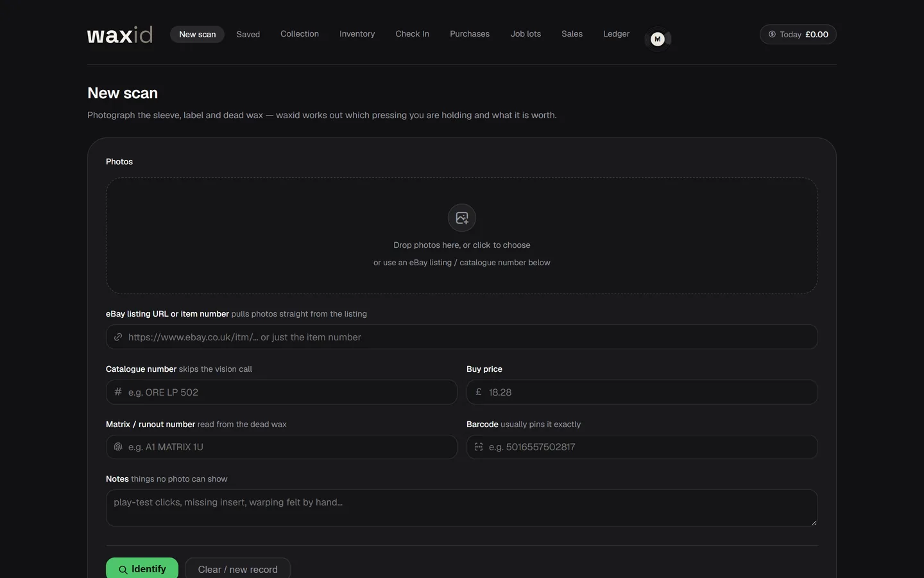Open the Ledger tab
The image size is (924, 578).
(616, 34)
